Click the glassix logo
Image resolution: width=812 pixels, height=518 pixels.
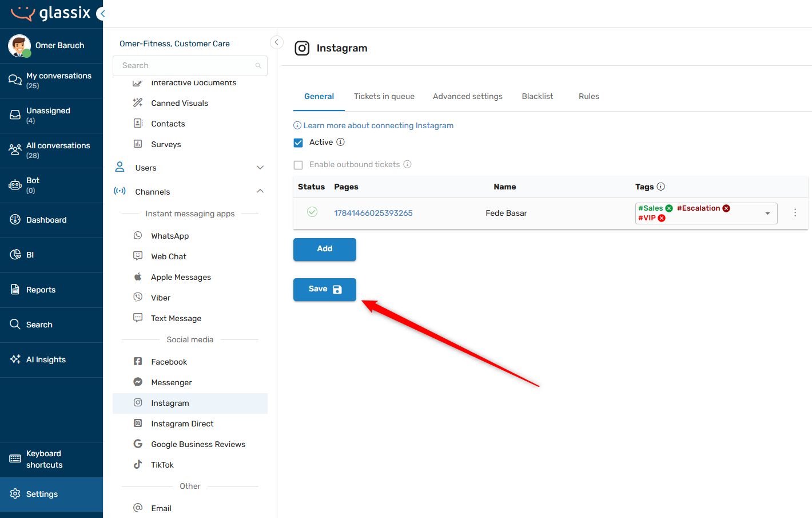click(x=51, y=13)
